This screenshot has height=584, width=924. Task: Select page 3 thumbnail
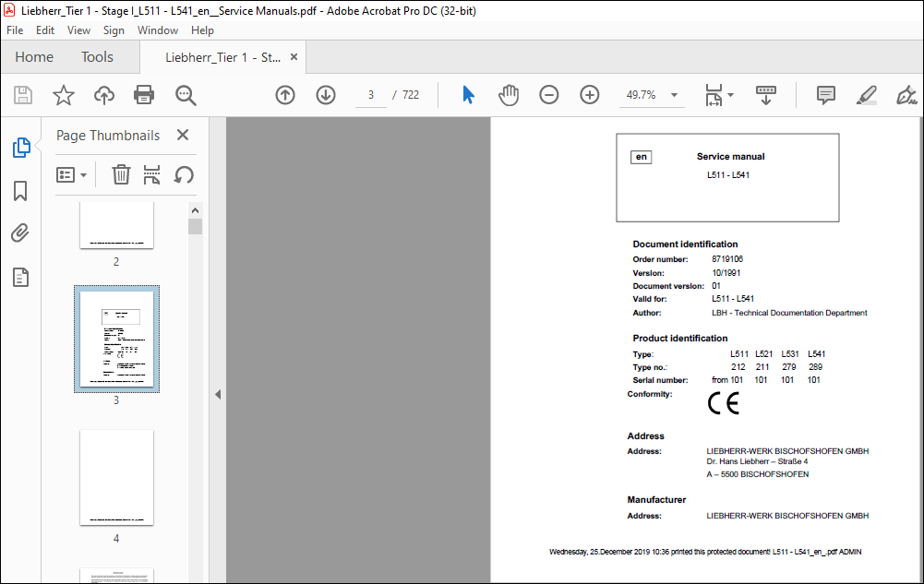(116, 340)
